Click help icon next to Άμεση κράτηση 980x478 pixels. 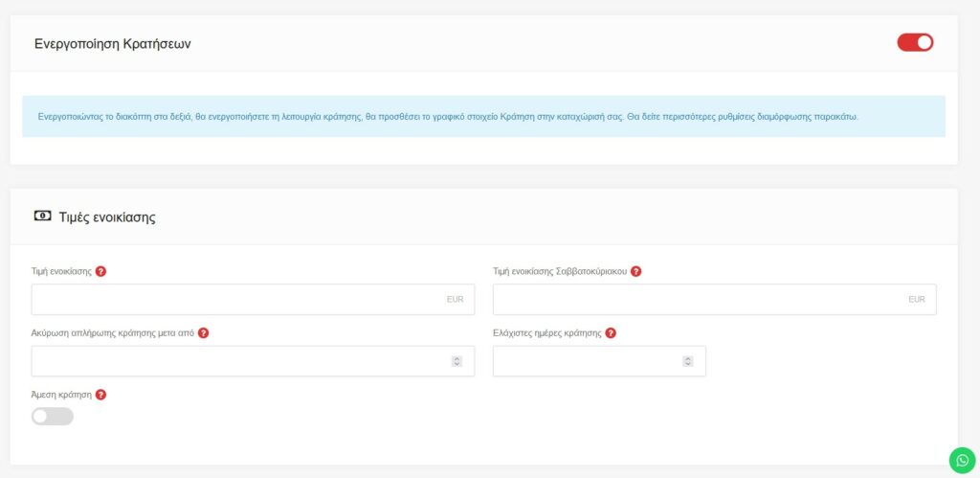tap(101, 395)
